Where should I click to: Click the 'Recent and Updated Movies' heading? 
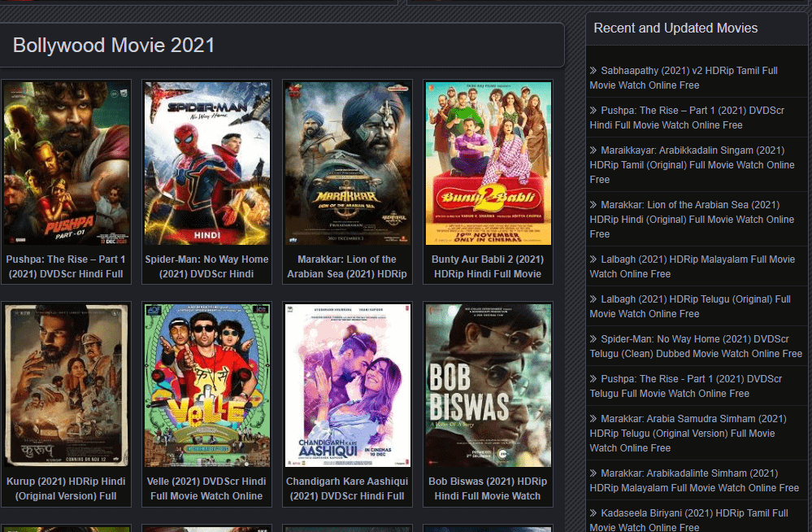click(675, 28)
